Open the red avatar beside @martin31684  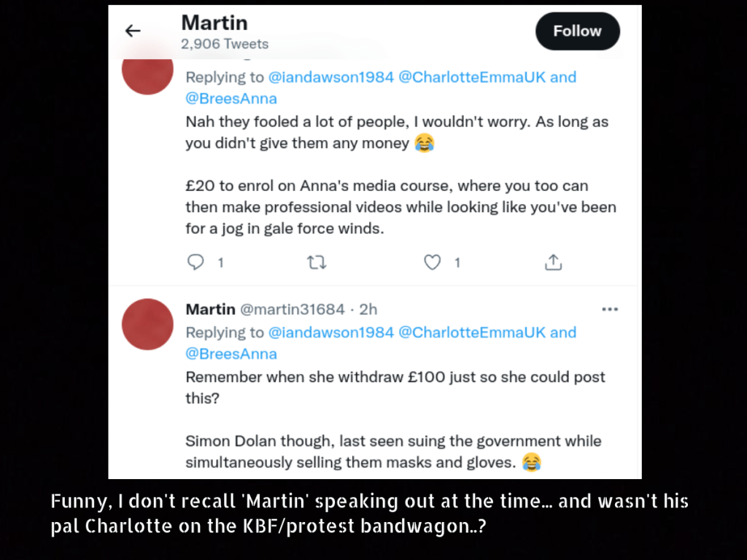click(147, 324)
